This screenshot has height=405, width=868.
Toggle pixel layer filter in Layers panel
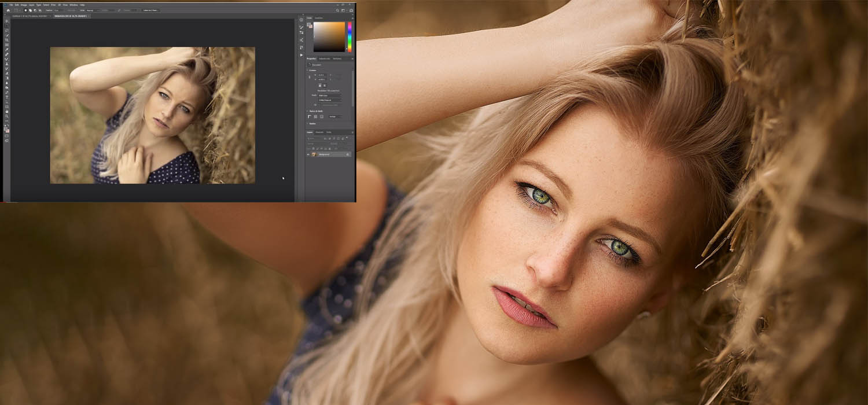tap(326, 138)
